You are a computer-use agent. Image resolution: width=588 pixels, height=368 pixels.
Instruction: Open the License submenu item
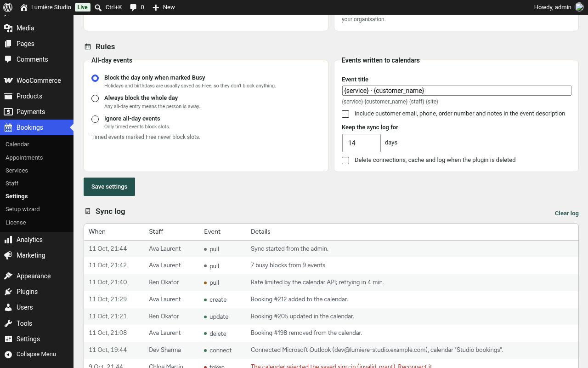point(16,223)
